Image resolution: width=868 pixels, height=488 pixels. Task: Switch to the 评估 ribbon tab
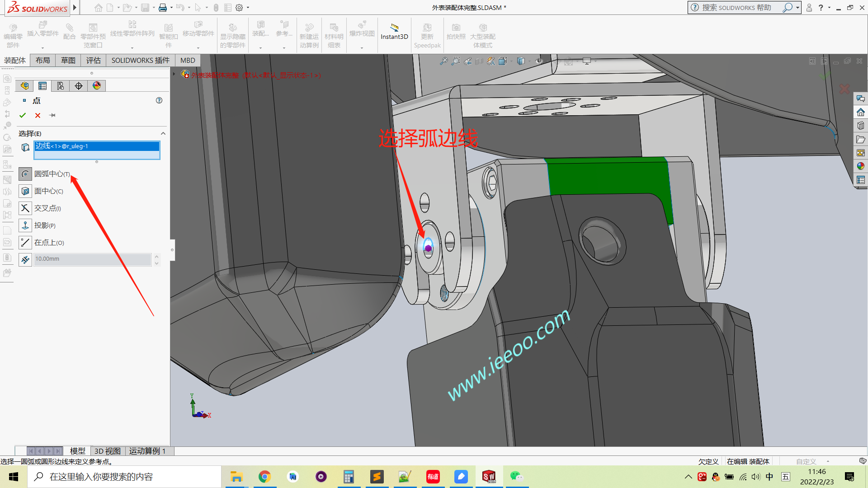pos(94,60)
